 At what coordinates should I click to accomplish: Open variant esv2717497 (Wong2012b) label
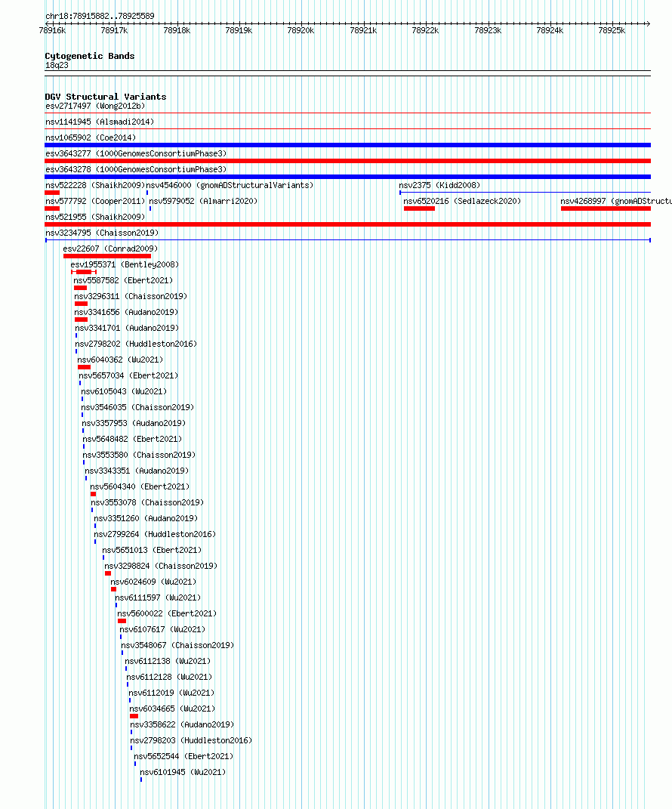pos(95,107)
